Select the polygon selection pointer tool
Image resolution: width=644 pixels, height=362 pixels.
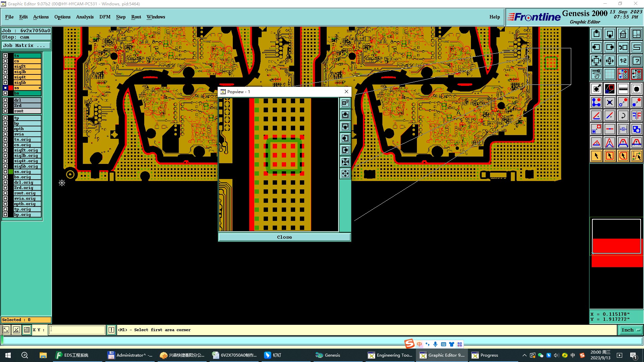coord(623,156)
